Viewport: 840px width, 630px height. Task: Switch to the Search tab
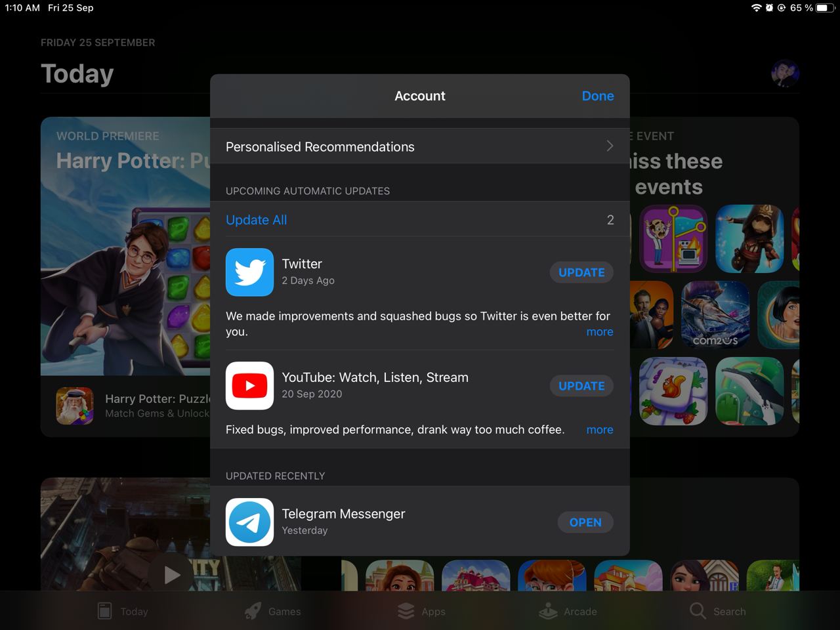[x=717, y=611]
